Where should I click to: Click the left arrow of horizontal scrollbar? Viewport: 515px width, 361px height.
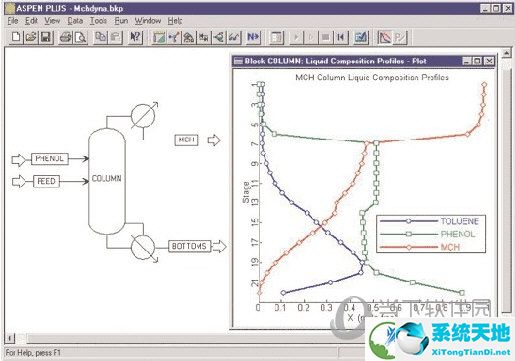10,338
